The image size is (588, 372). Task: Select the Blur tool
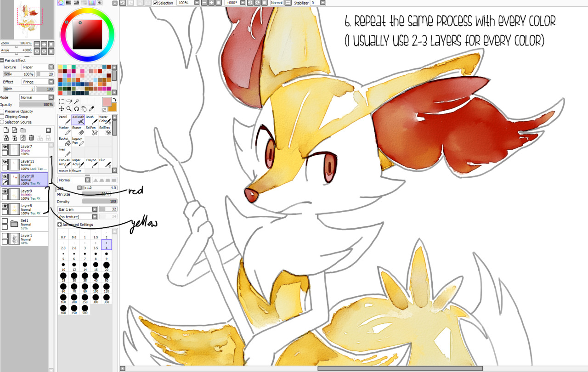105,163
